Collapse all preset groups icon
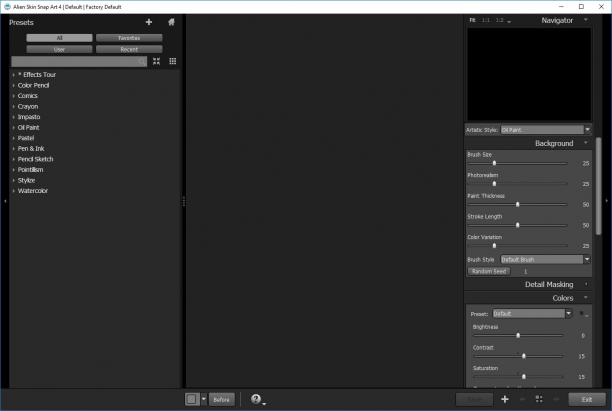Screen dimensions: 612x411 tap(157, 61)
